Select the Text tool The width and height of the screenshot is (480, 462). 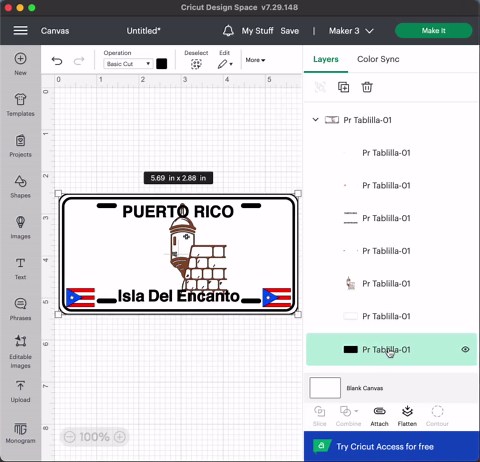(20, 268)
